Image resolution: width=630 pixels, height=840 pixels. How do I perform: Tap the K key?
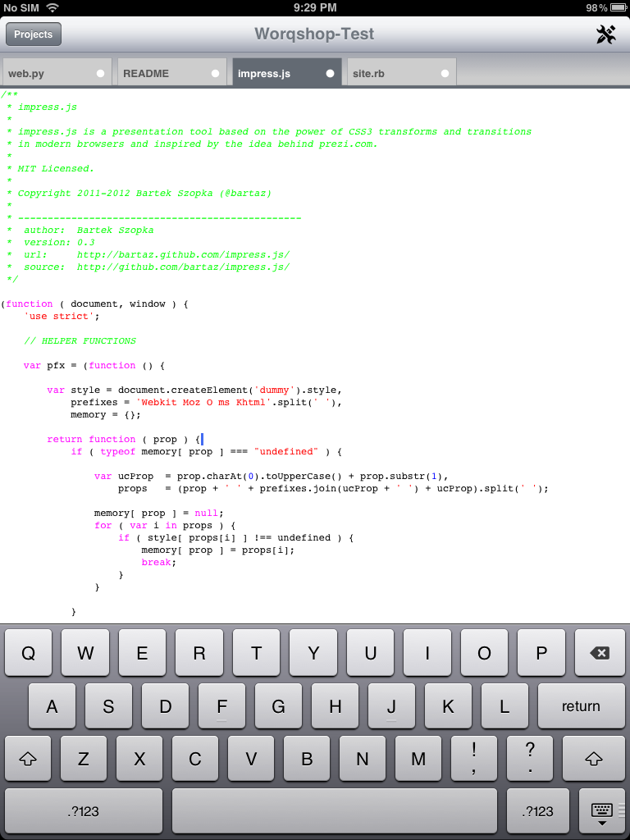tap(449, 706)
